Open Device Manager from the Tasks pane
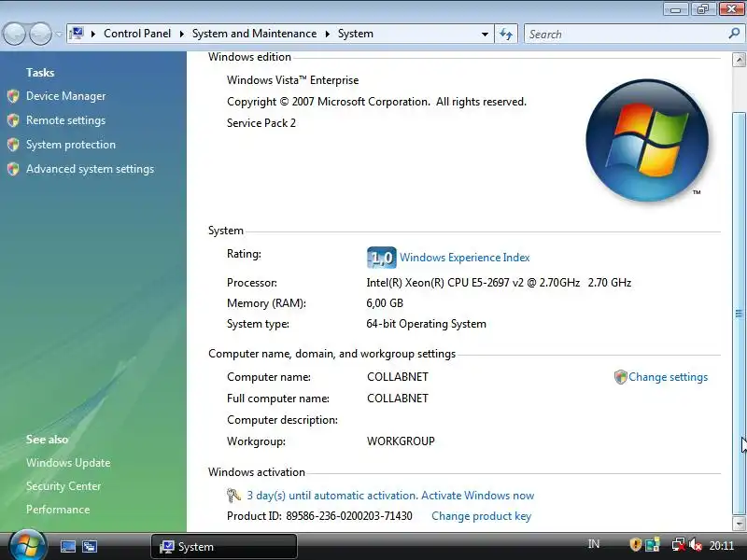Screen dimensions: 747x560 pos(65,96)
